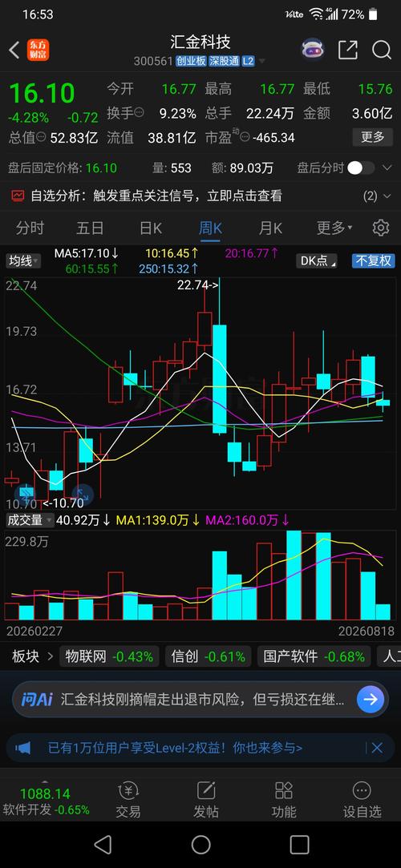Open the 物联网 sector link
The image size is (401, 868).
click(x=109, y=656)
